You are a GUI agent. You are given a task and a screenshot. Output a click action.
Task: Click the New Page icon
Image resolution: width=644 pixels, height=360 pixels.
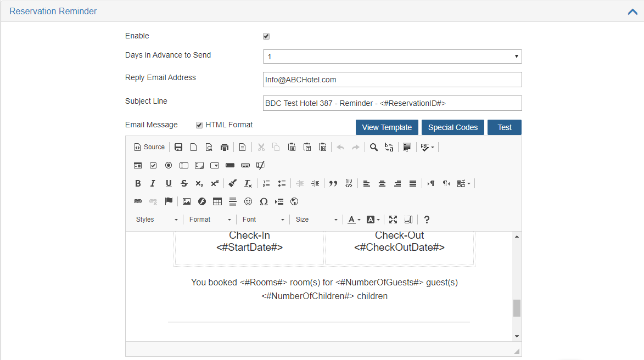tap(193, 147)
